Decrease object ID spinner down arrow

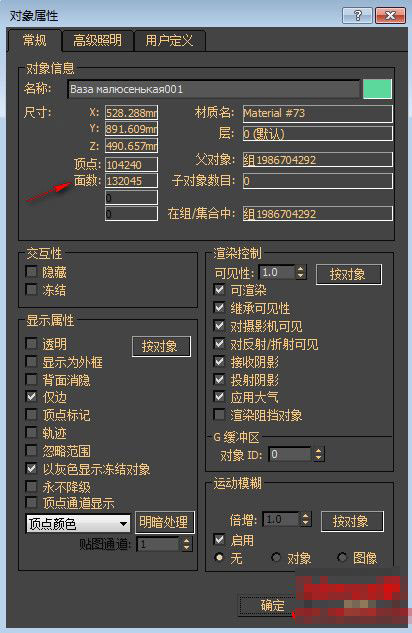319,458
